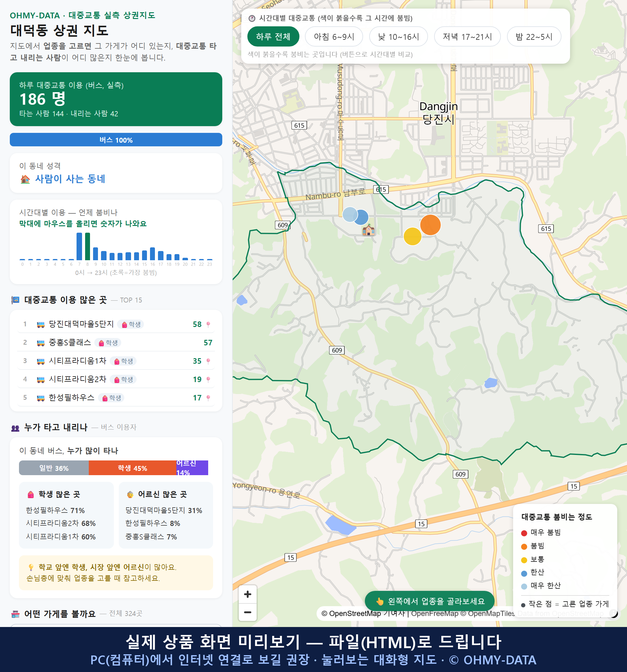Click the 왼쪽에서 업종을 골라보세요 button

pos(430,601)
